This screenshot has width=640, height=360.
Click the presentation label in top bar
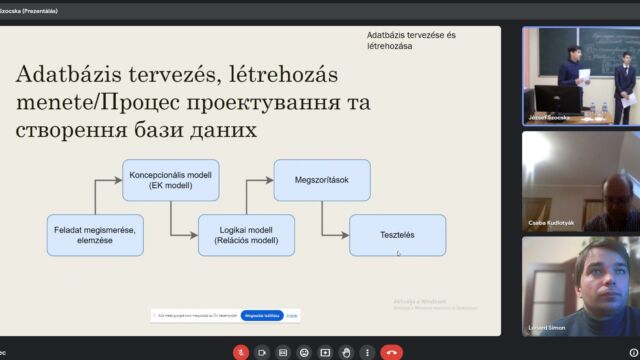(x=29, y=11)
